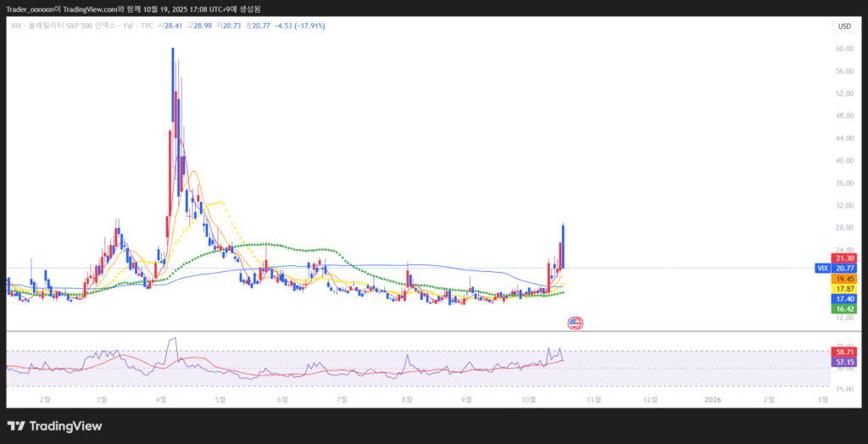Image resolution: width=868 pixels, height=444 pixels.
Task: Click the green 16.42 indicator label
Action: pos(844,309)
